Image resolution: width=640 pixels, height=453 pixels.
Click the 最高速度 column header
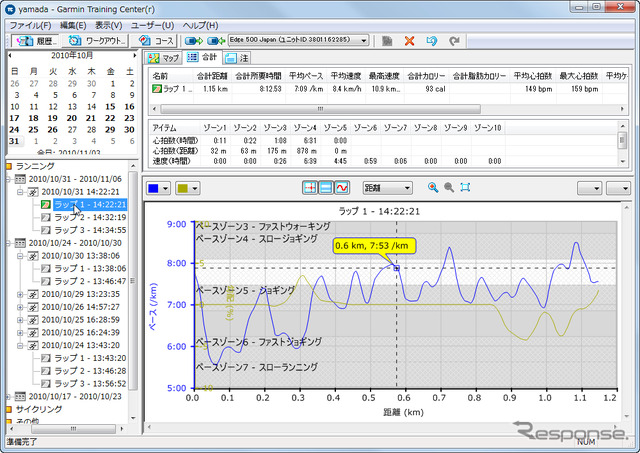[384, 76]
